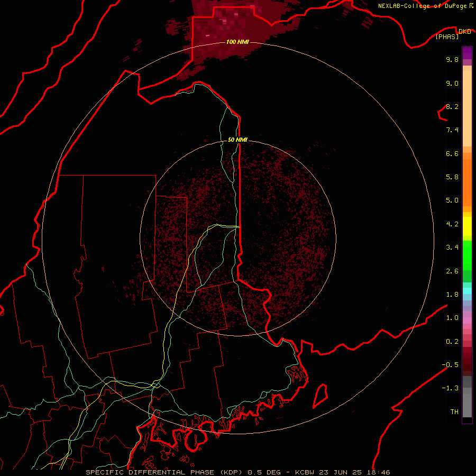Select the 2.6 legend value
476x476 pixels.
click(x=452, y=271)
